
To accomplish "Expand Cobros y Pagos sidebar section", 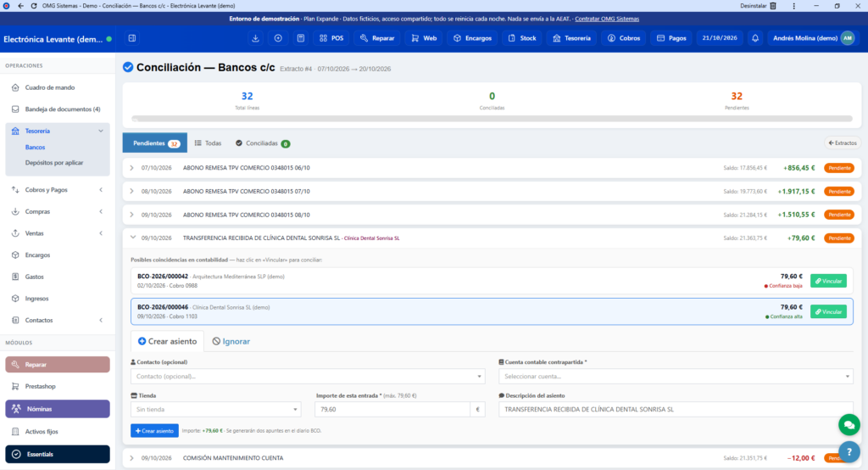I will pyautogui.click(x=58, y=189).
